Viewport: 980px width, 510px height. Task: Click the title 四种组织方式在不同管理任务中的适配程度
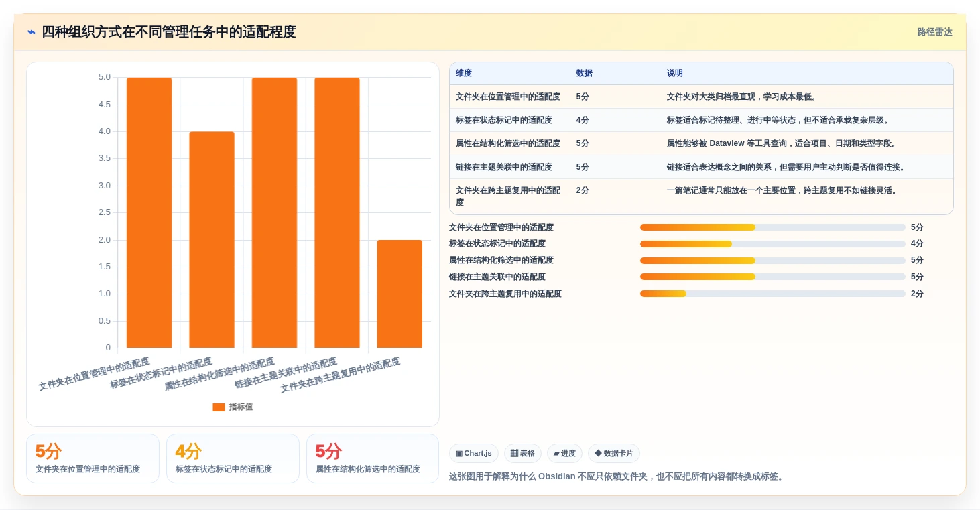point(169,32)
